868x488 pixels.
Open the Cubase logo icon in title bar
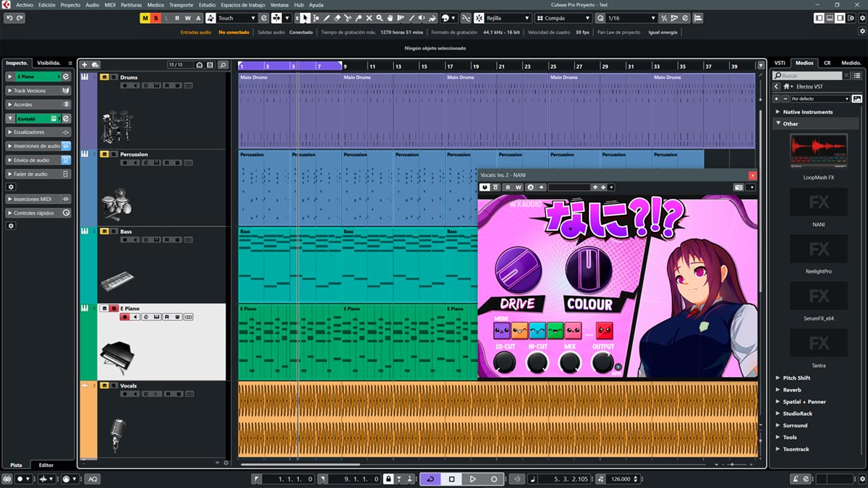7,5
